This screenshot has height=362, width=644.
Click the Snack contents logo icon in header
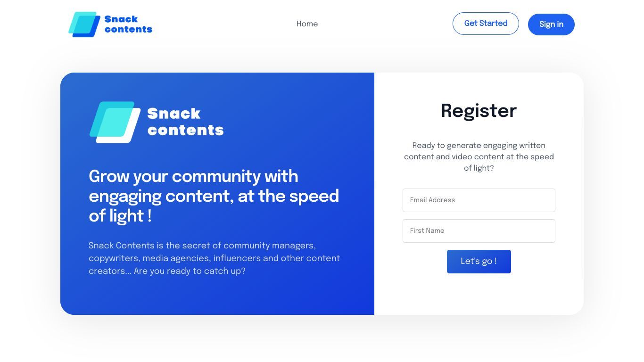84,25
